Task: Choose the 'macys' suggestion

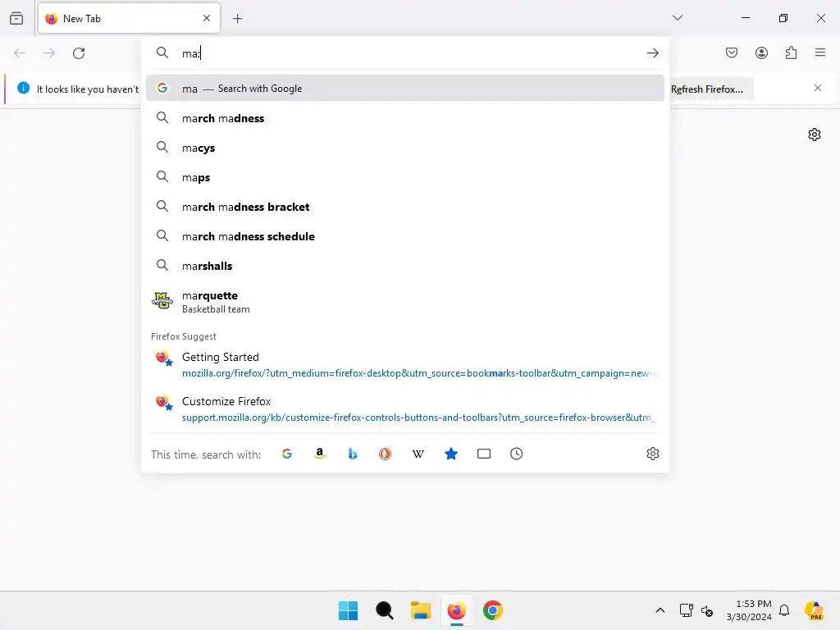Action: pyautogui.click(x=405, y=148)
